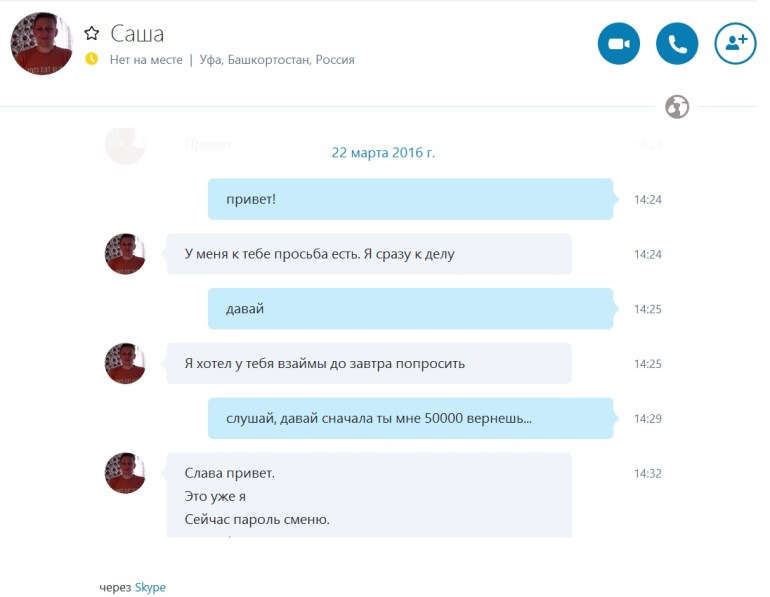The height and width of the screenshot is (597, 770).
Task: Click the date label 22 марта 2016 г.
Action: coord(383,153)
